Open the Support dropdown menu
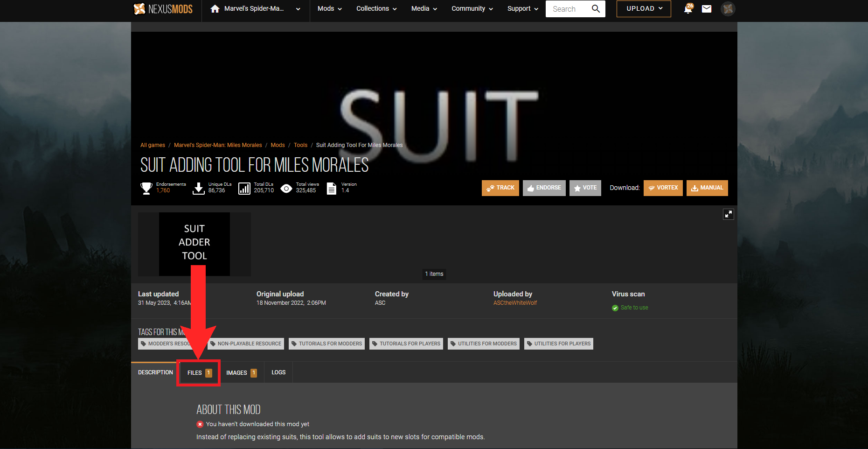This screenshot has width=868, height=449. [x=523, y=9]
